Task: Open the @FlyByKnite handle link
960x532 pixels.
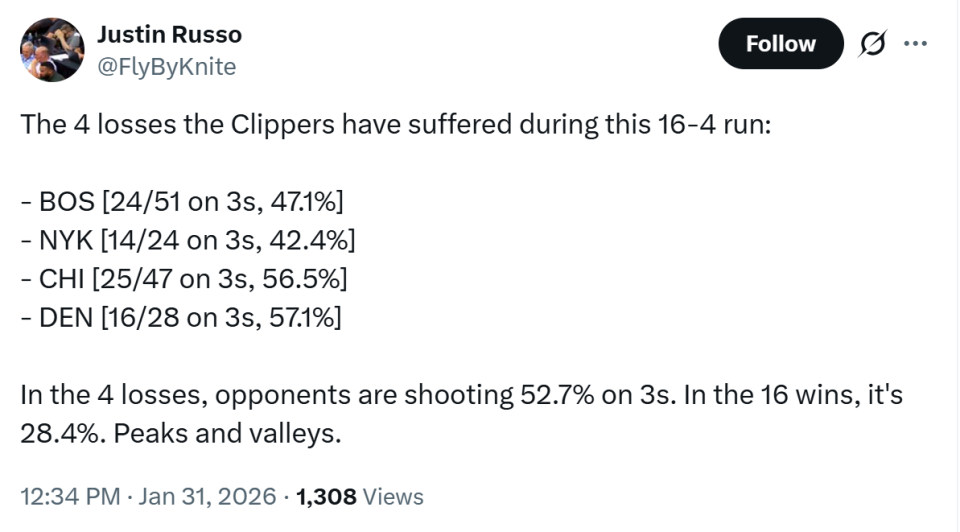Action: (x=166, y=66)
